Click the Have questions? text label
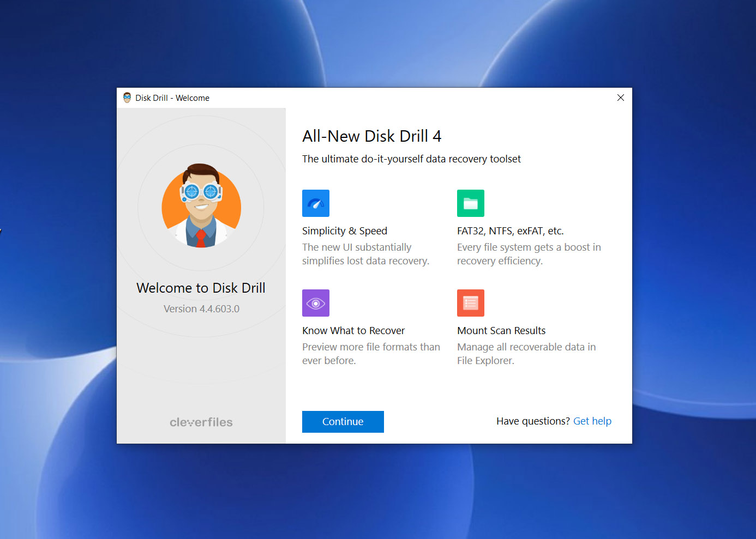This screenshot has width=756, height=539. coord(532,421)
